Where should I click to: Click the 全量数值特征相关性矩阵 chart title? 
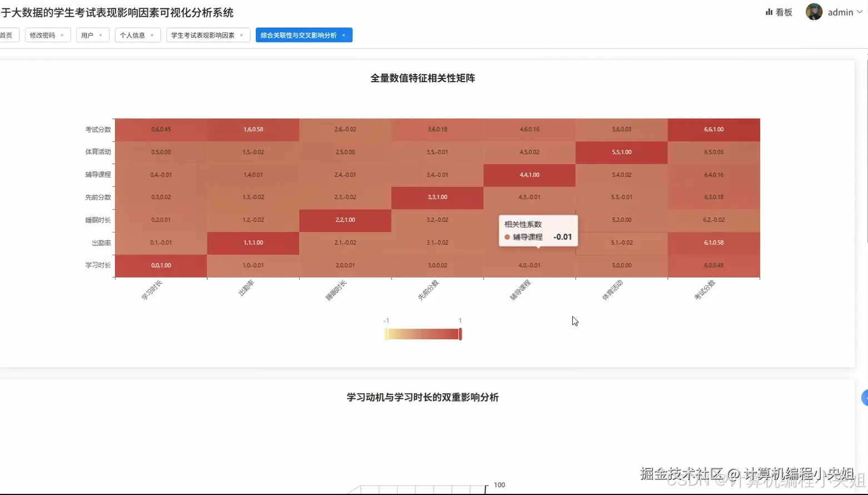pyautogui.click(x=423, y=78)
